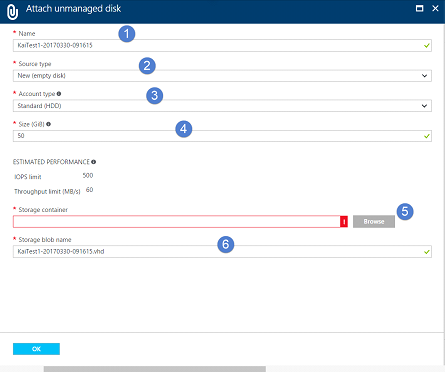The height and width of the screenshot is (372, 445).
Task: Click the blob name green checkmark
Action: pyautogui.click(x=427, y=252)
